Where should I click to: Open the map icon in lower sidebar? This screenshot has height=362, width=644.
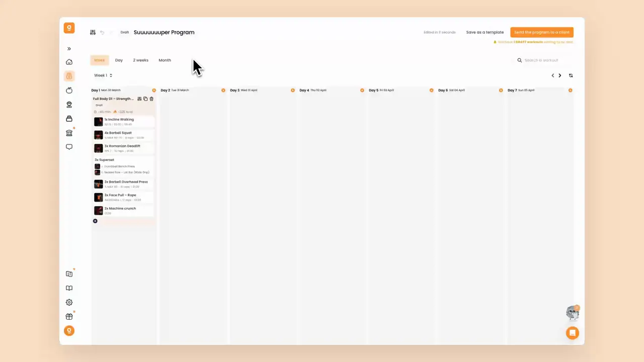pyautogui.click(x=69, y=274)
